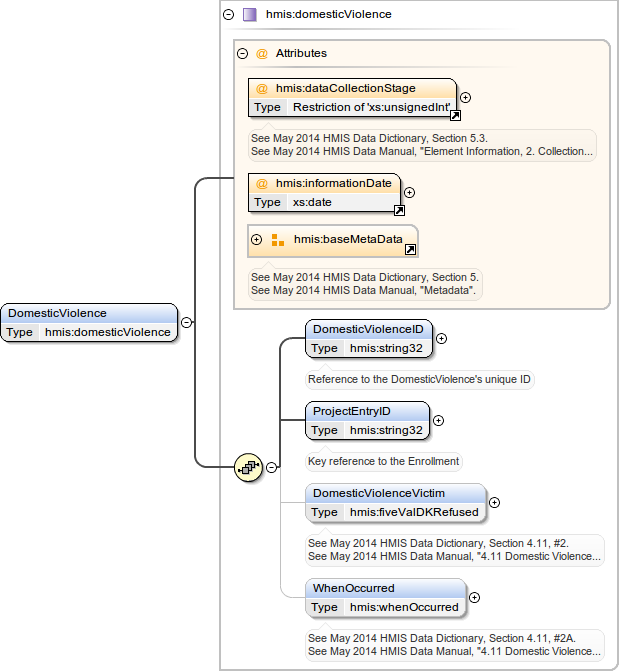The height and width of the screenshot is (672, 620).
Task: Expand the ProjectEntryID element
Action: (438, 420)
